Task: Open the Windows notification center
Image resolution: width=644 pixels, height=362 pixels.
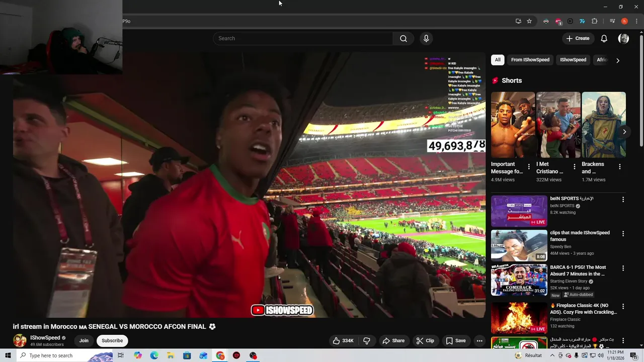Action: (x=633, y=355)
